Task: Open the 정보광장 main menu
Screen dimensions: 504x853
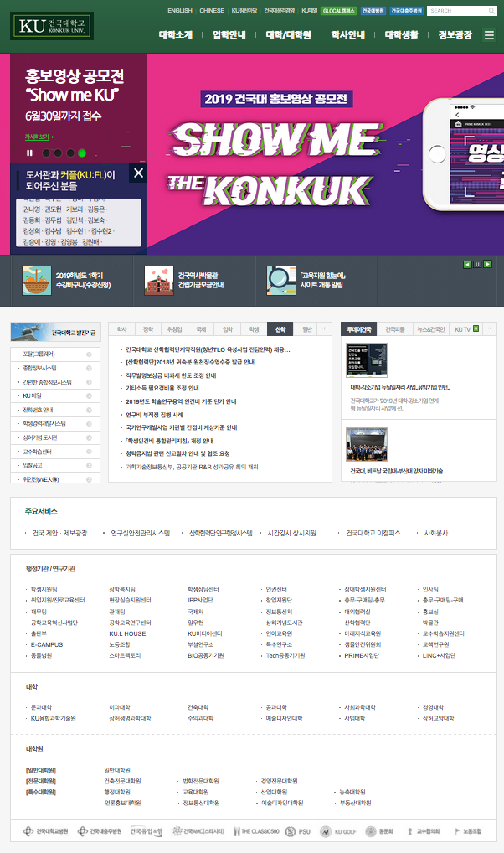Action: [x=455, y=35]
